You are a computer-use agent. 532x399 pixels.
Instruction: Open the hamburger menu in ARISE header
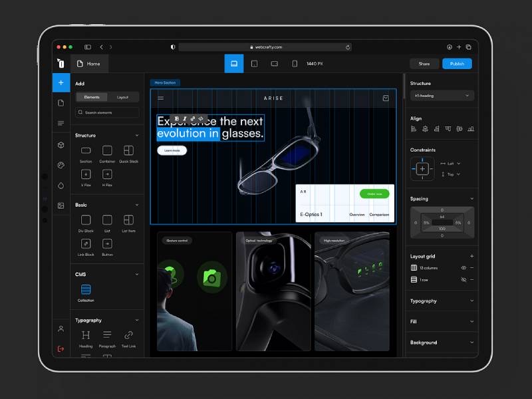(161, 98)
